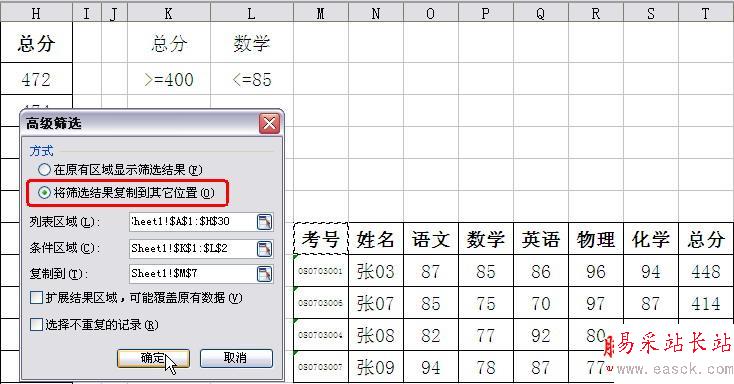
Task: Click total score cell 414
Action: [706, 303]
